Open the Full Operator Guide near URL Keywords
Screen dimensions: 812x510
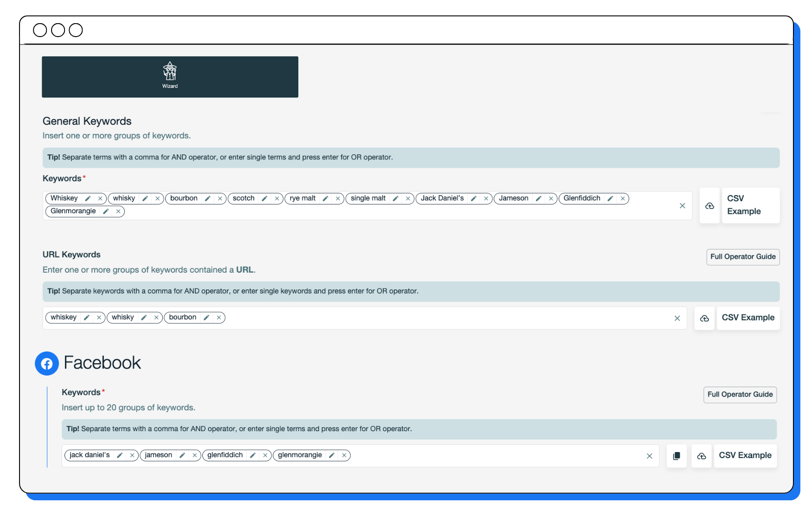[742, 257]
